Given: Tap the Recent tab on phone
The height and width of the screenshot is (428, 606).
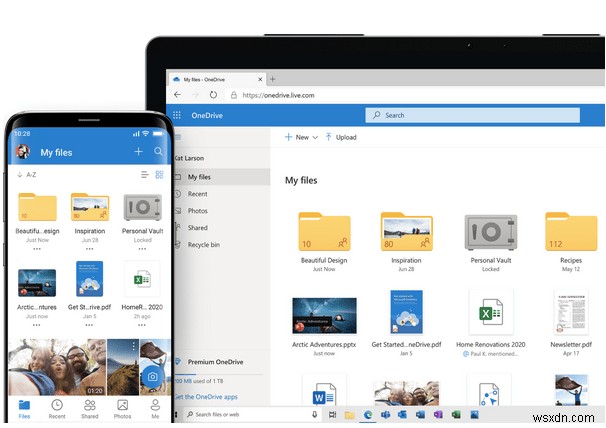Looking at the screenshot, I should pyautogui.click(x=57, y=410).
